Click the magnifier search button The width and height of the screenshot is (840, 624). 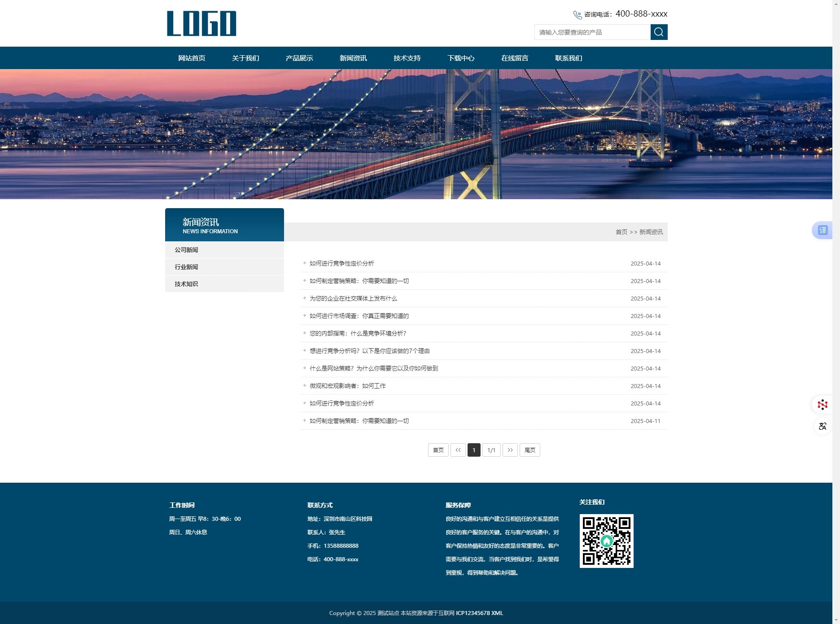[659, 32]
